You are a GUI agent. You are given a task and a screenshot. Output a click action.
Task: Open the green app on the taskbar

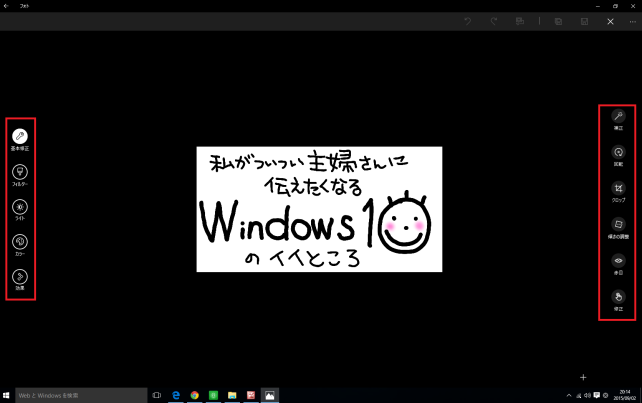pyautogui.click(x=213, y=395)
